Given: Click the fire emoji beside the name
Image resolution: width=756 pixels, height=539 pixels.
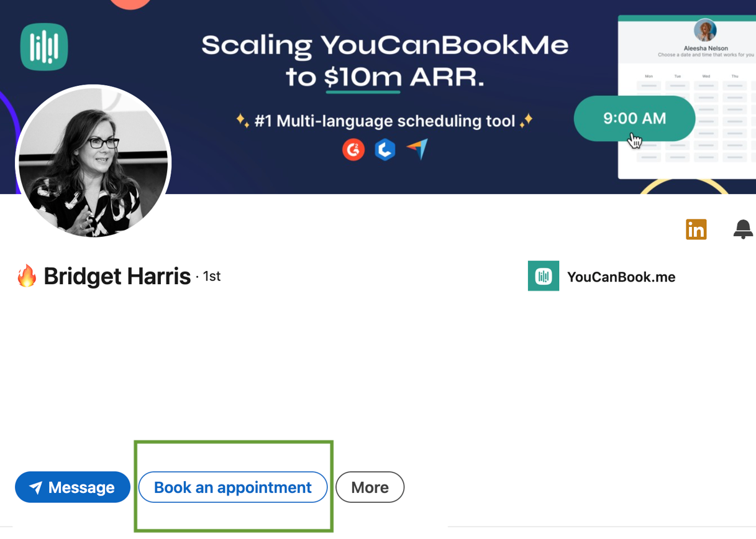Looking at the screenshot, I should point(27,276).
